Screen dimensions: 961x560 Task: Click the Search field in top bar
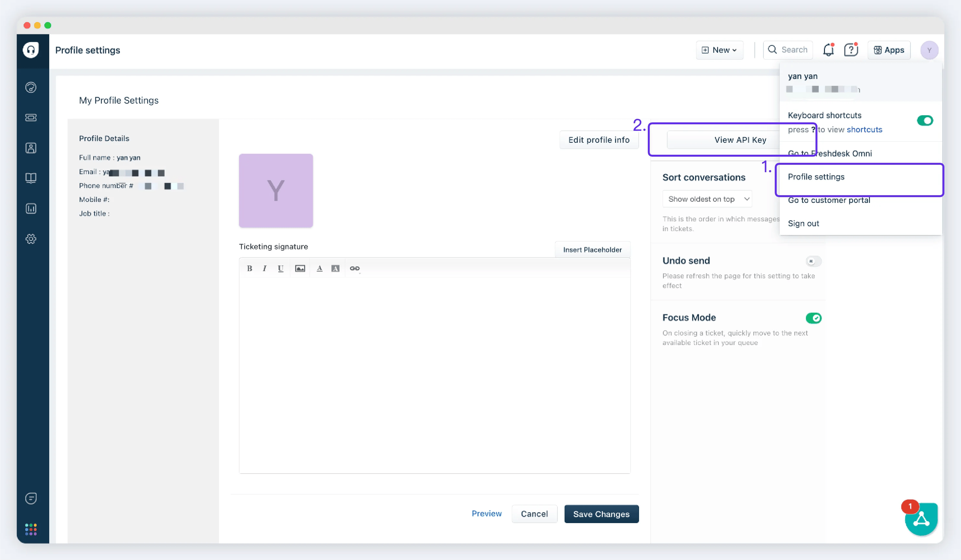pyautogui.click(x=787, y=50)
